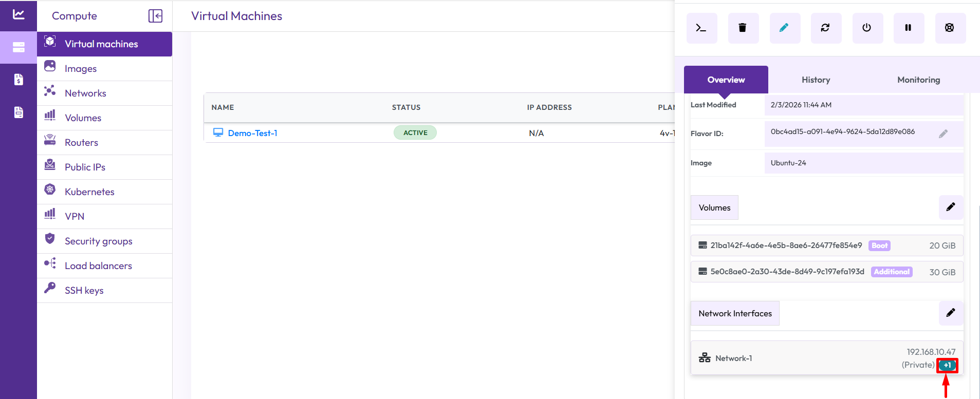
Task: Click the trash delete VM icon
Action: pyautogui.click(x=743, y=28)
